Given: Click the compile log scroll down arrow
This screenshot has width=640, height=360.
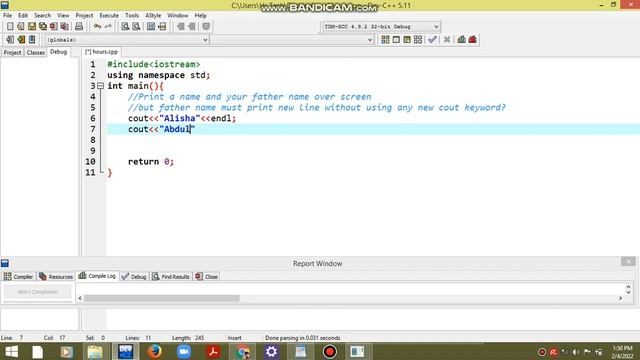Looking at the screenshot, I should (x=629, y=292).
